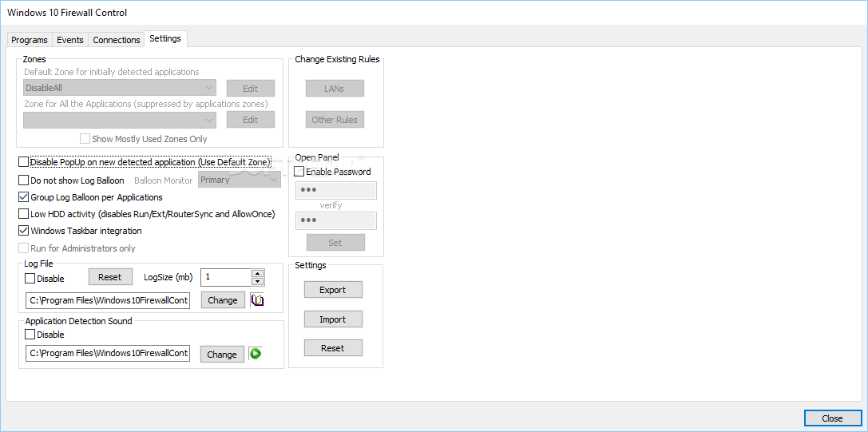The height and width of the screenshot is (432, 868).
Task: Check Do not show Log Balloon
Action: [23, 180]
